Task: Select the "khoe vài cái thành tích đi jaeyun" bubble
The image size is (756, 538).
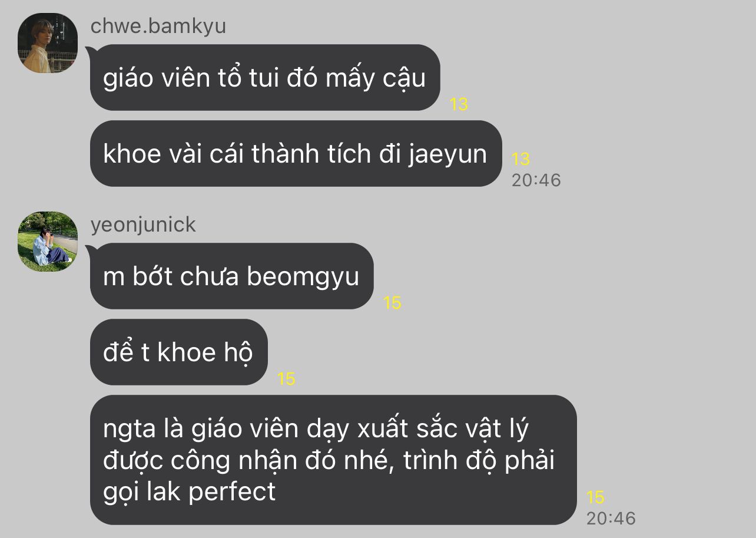Action: 296,153
